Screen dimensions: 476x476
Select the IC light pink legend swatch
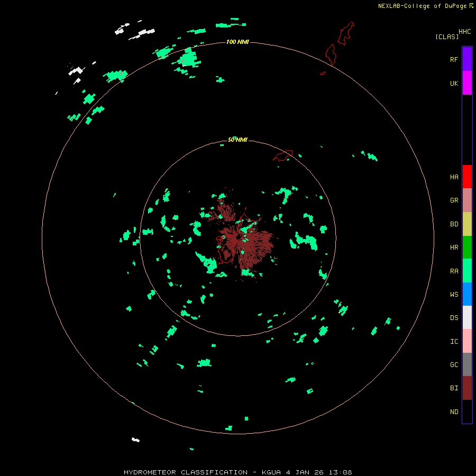(467, 341)
